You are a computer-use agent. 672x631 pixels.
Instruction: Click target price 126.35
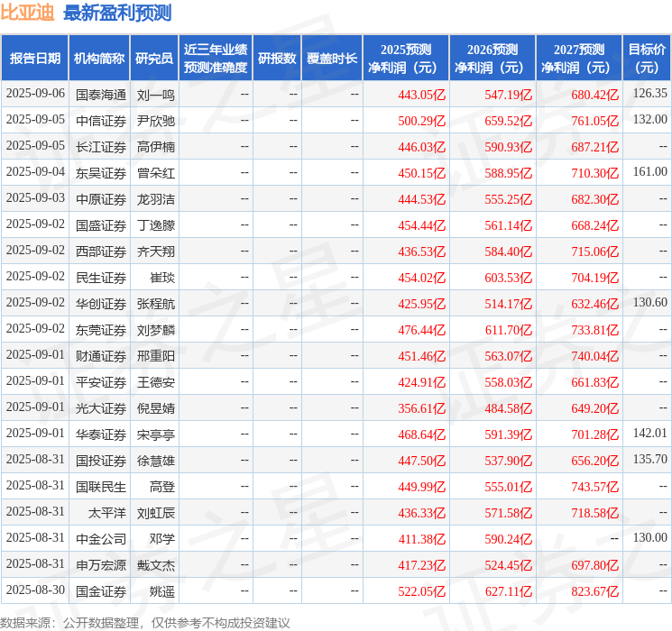[650, 94]
